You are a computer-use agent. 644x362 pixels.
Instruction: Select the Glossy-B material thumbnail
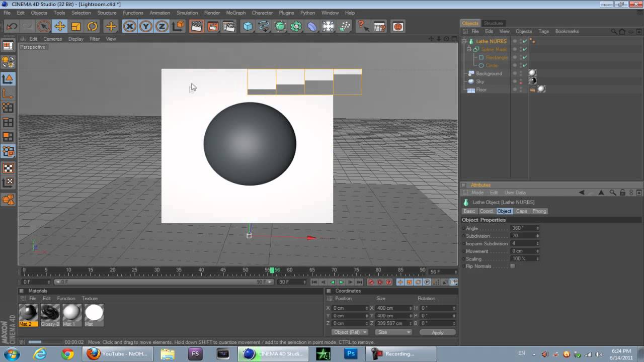(x=50, y=315)
